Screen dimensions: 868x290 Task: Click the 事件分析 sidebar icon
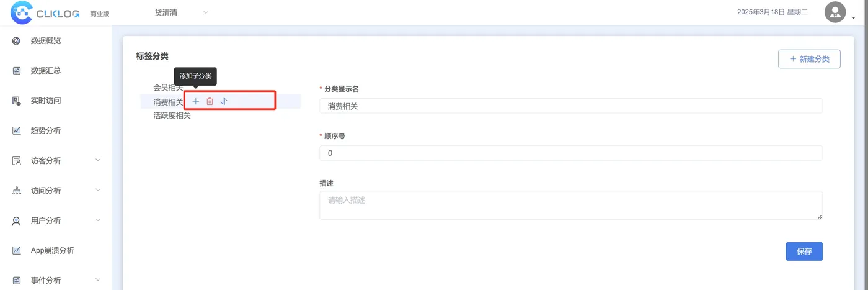(x=17, y=280)
